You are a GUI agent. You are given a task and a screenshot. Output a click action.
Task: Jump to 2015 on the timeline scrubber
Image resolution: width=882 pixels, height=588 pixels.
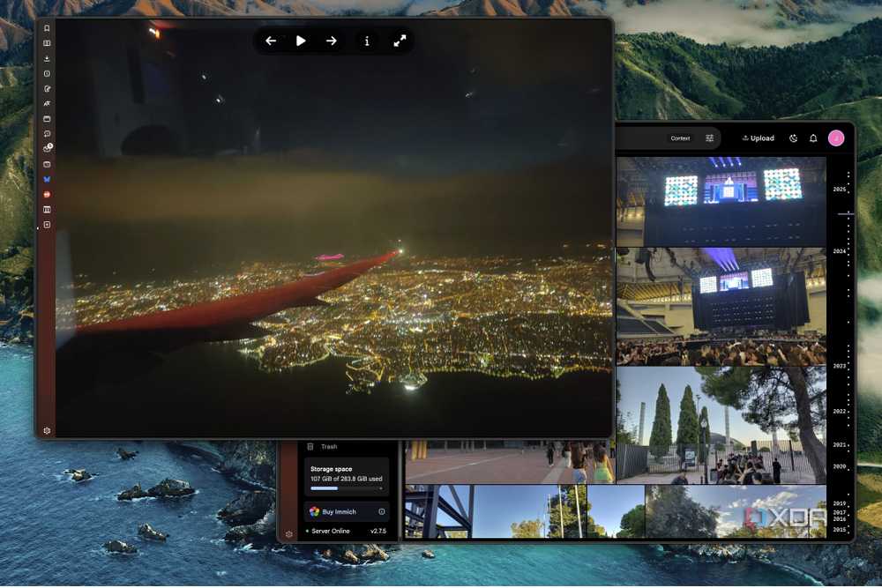[840, 530]
